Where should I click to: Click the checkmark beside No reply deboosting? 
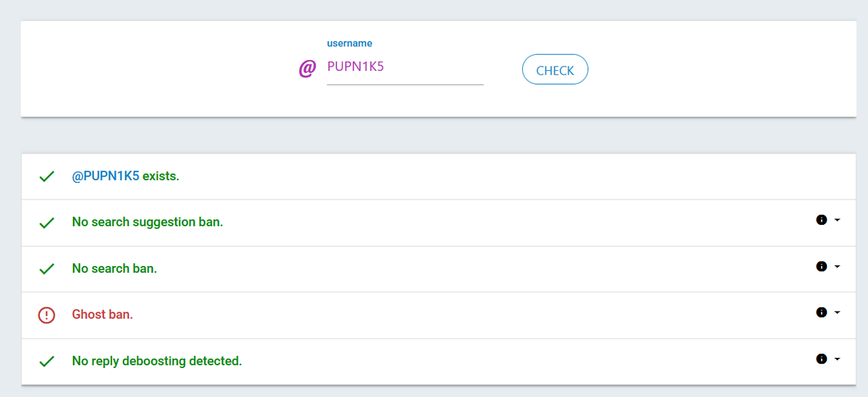[x=47, y=362]
